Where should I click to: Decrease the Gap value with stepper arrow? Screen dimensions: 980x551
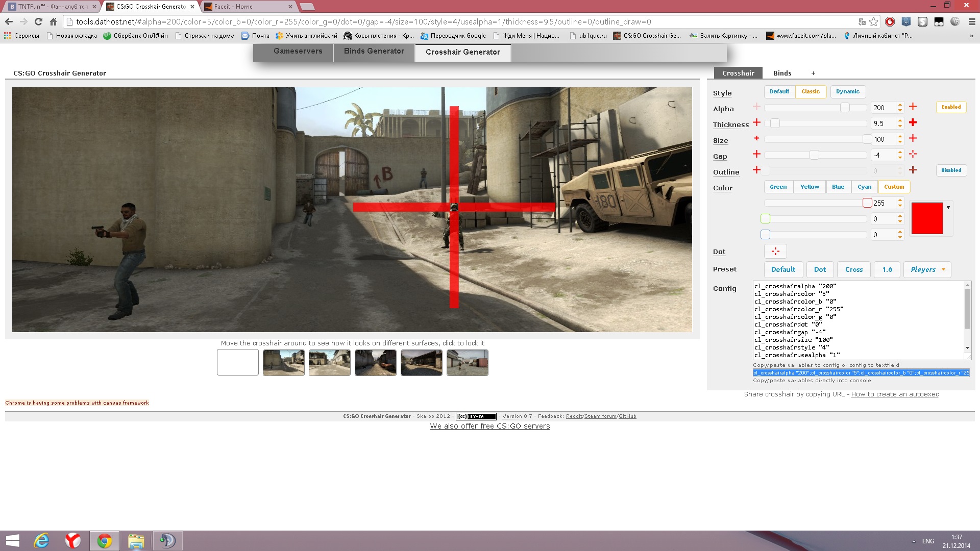pos(900,158)
